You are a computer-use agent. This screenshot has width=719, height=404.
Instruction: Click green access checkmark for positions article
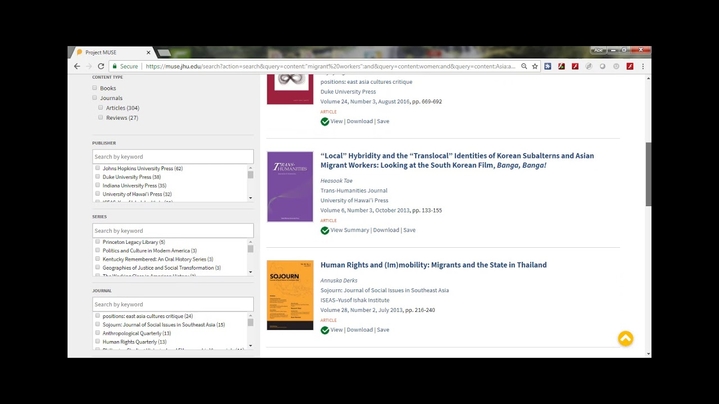click(x=325, y=122)
